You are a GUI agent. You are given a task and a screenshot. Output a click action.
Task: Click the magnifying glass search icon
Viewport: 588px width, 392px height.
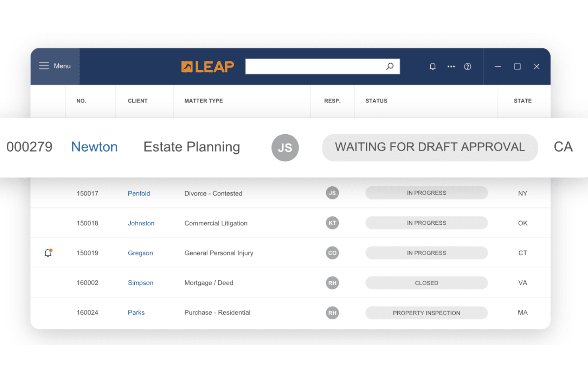[390, 66]
